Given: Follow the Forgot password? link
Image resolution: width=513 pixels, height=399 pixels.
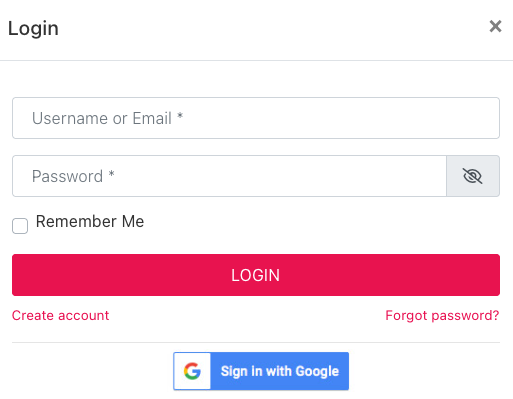Looking at the screenshot, I should 442,315.
